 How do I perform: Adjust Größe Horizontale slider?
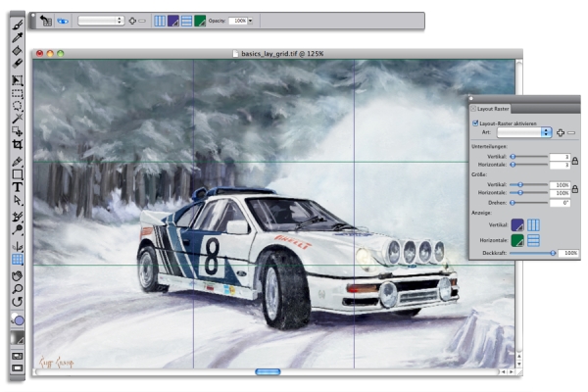coord(529,193)
